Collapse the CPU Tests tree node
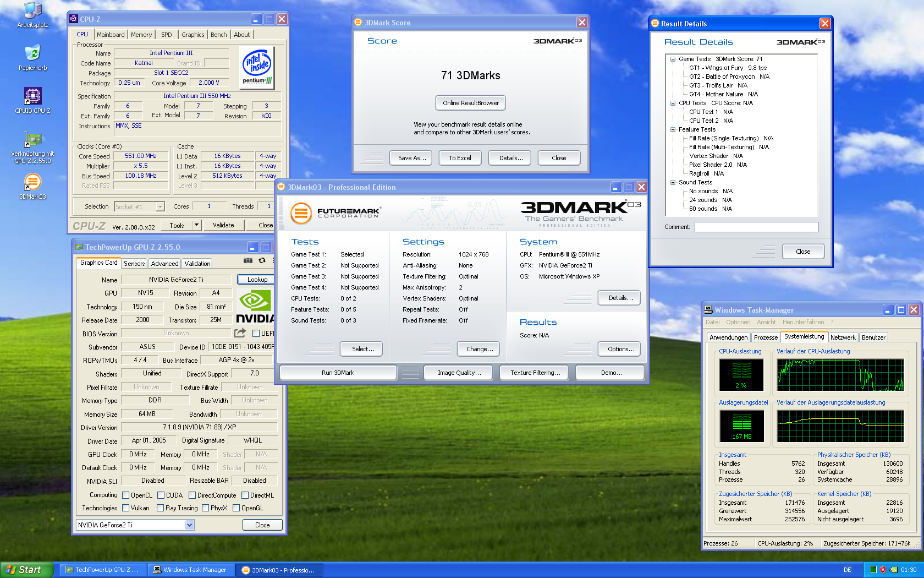This screenshot has height=578, width=924. click(673, 103)
